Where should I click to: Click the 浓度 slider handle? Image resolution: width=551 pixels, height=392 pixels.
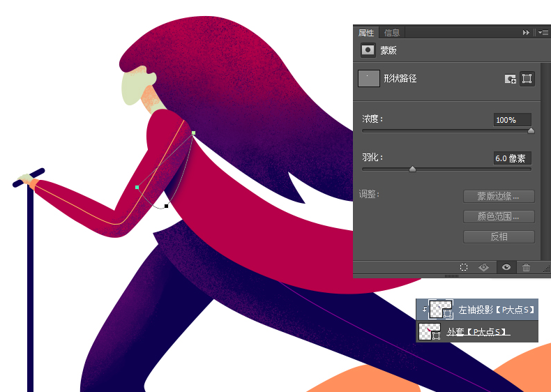[531, 130]
